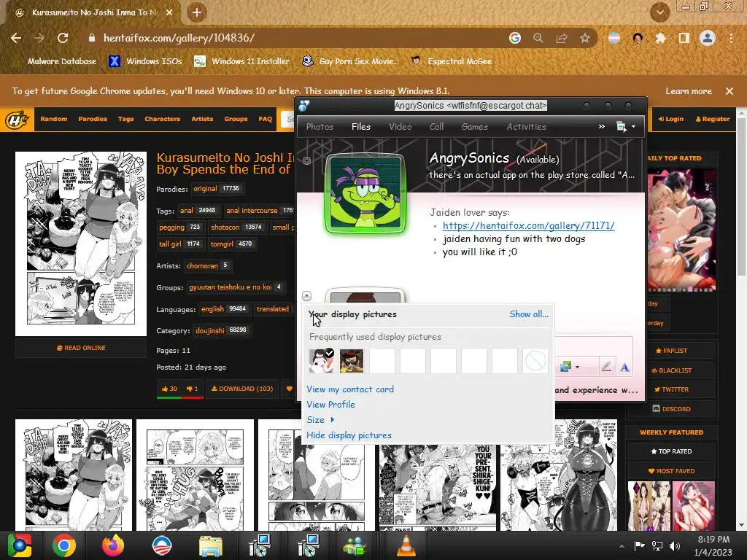Switch to Files tab in the messenger window
This screenshot has height=560, width=747.
tap(361, 127)
